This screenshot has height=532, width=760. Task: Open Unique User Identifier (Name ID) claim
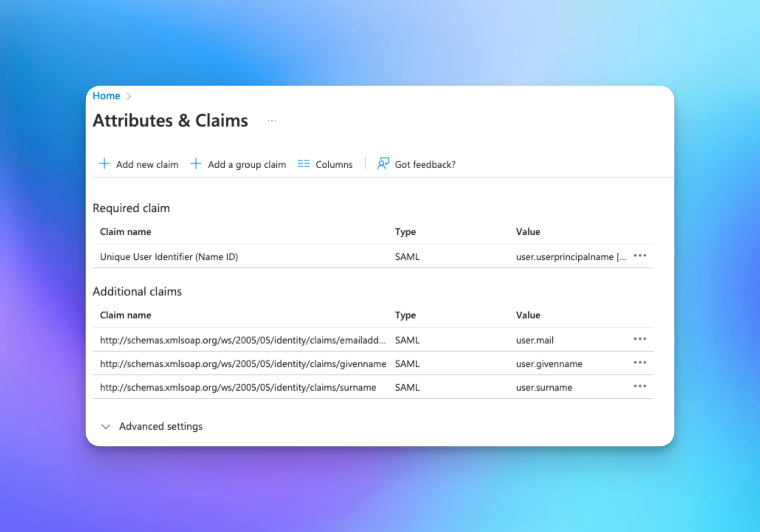click(x=169, y=257)
